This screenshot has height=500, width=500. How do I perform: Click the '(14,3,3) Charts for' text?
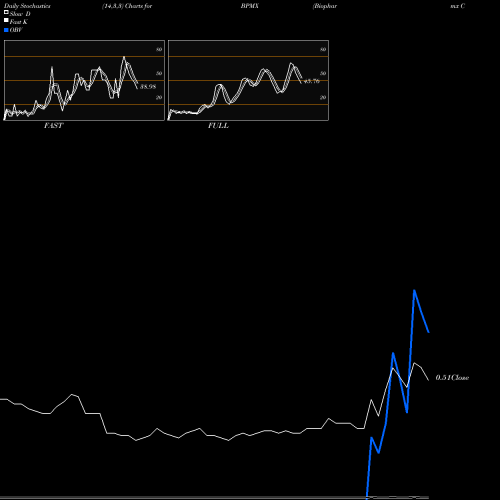pos(127,6)
